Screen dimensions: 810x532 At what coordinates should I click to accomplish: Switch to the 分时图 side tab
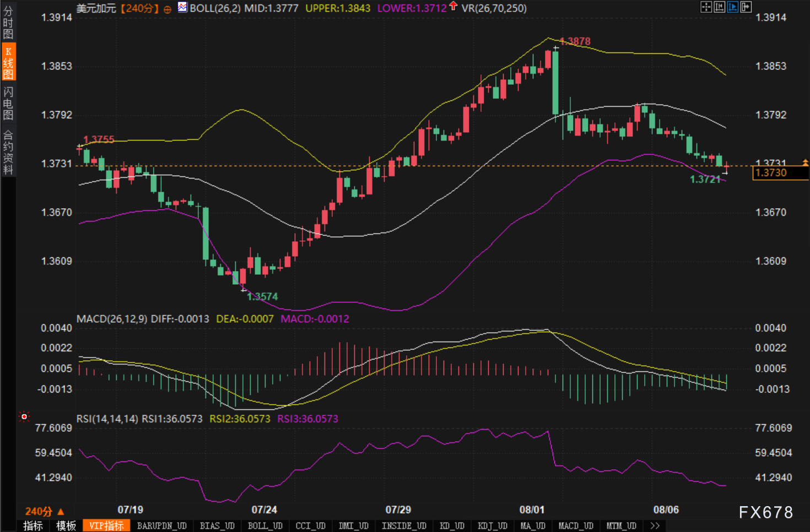[x=8, y=22]
